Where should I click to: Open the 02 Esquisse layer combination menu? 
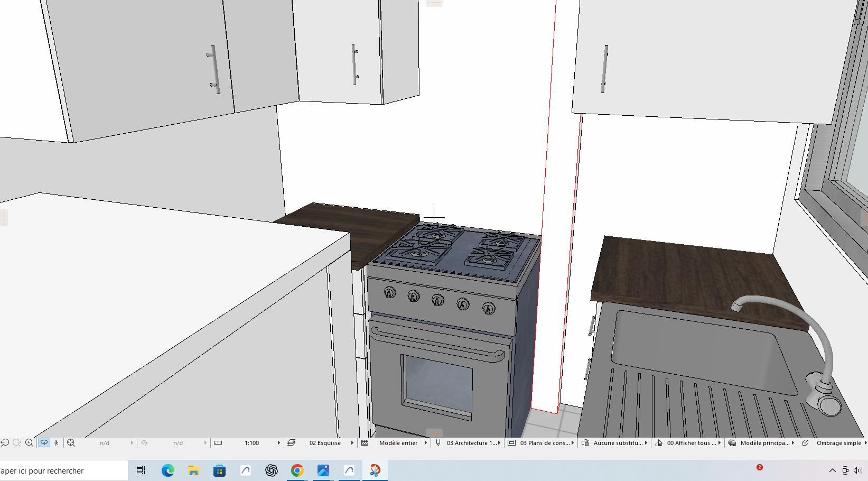point(325,443)
